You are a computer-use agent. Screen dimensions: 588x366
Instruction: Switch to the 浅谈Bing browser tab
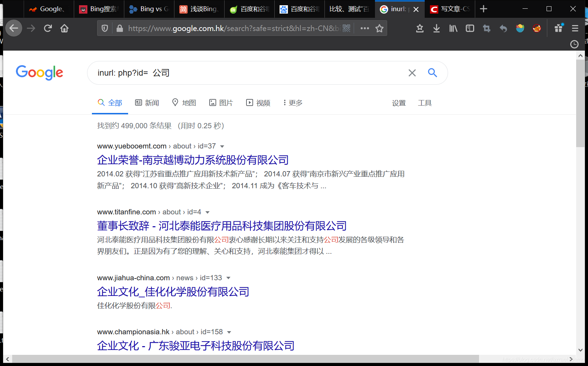199,9
